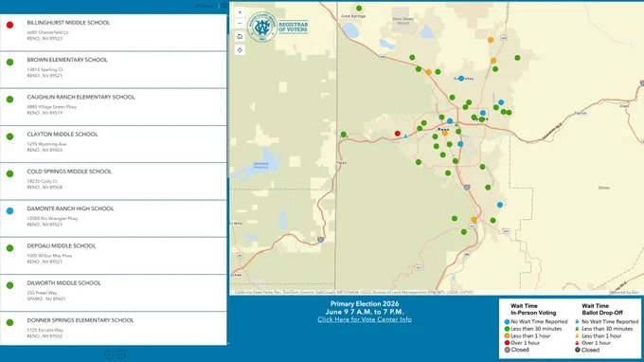
Task: Click the green status dot for Brown Elementary School
Action: [9, 62]
